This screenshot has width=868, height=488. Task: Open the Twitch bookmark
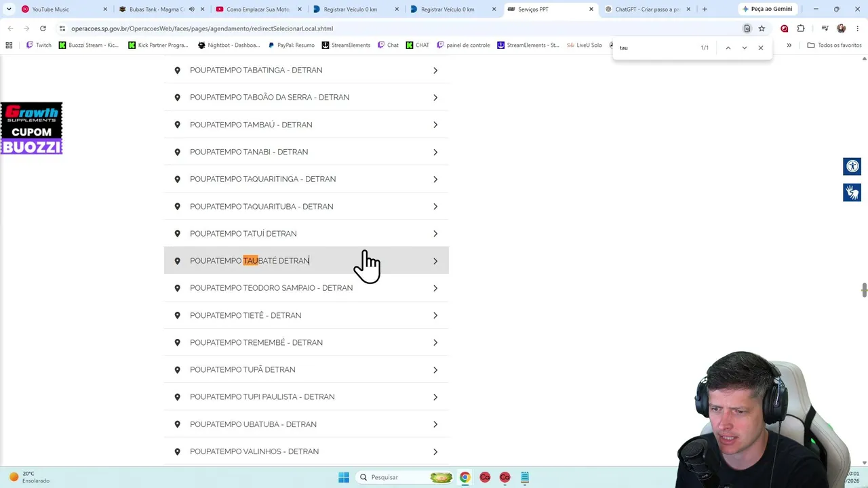point(39,45)
